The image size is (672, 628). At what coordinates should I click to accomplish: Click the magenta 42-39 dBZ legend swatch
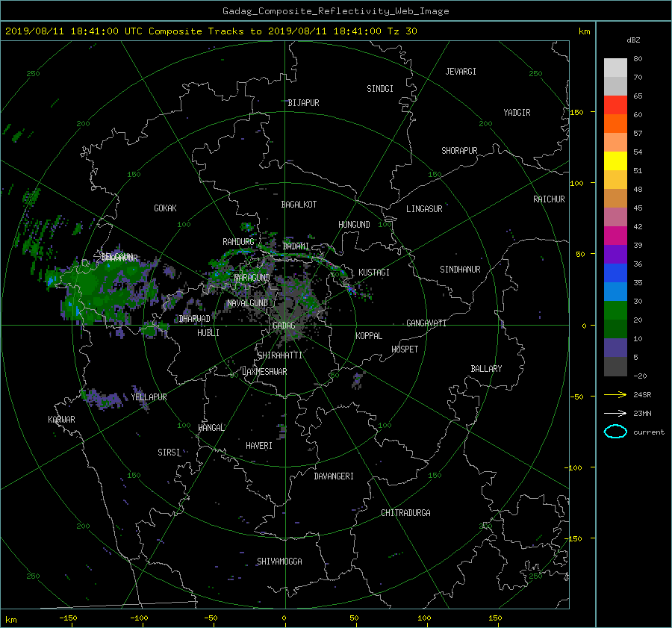pos(615,236)
